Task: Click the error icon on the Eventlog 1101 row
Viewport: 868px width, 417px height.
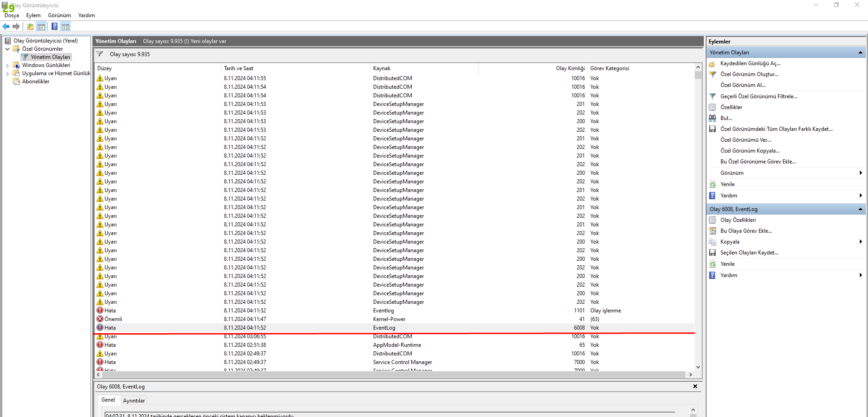Action: (x=100, y=311)
